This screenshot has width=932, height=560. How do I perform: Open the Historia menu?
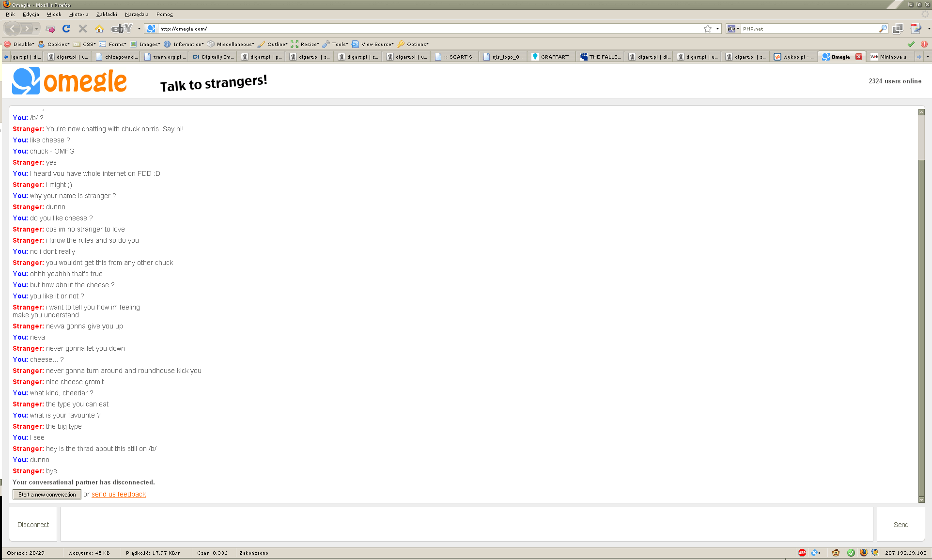(79, 15)
